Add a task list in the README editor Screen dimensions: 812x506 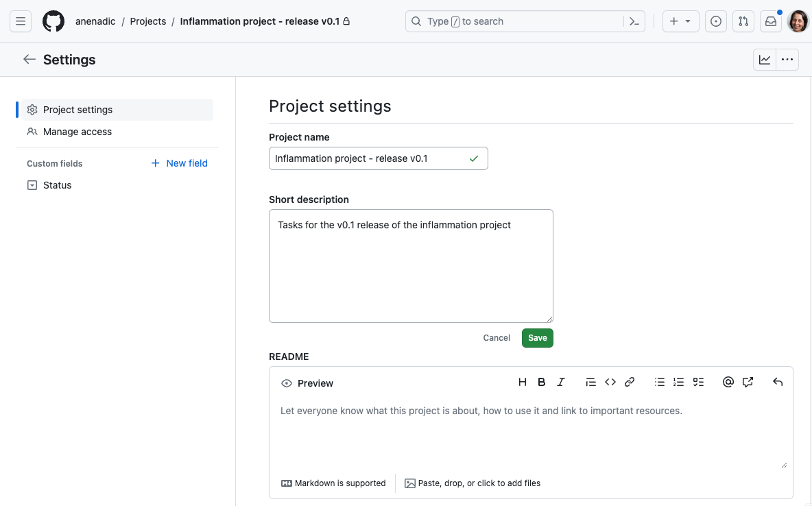coord(698,382)
